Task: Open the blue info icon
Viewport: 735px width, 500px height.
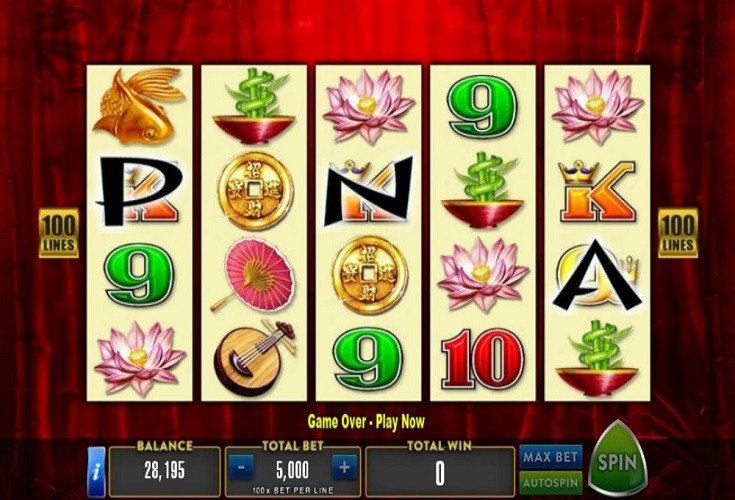Action: (97, 472)
